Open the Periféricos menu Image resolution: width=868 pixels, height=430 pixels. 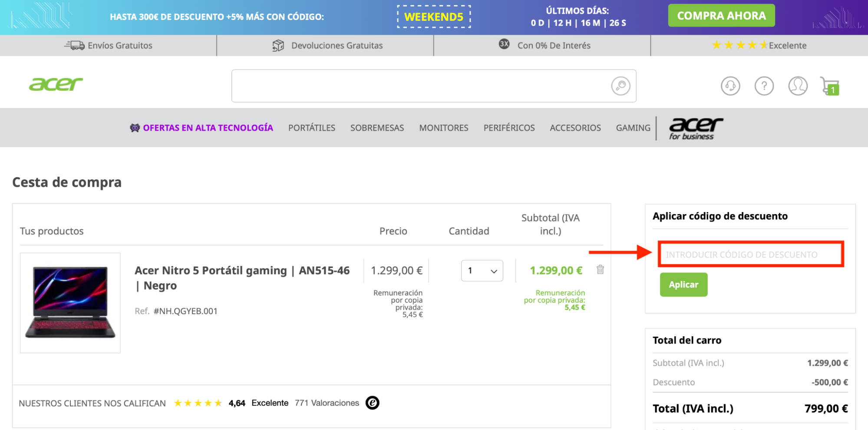tap(509, 128)
